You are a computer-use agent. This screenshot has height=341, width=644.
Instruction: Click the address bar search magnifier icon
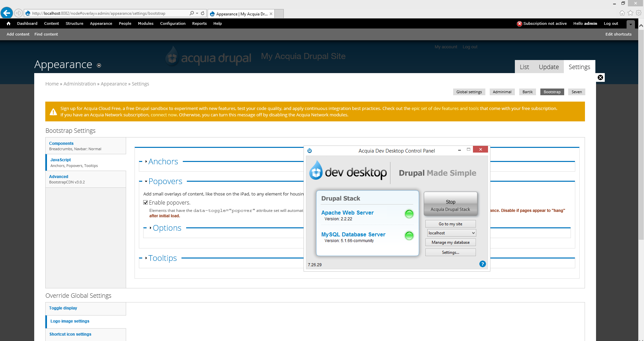coord(192,13)
